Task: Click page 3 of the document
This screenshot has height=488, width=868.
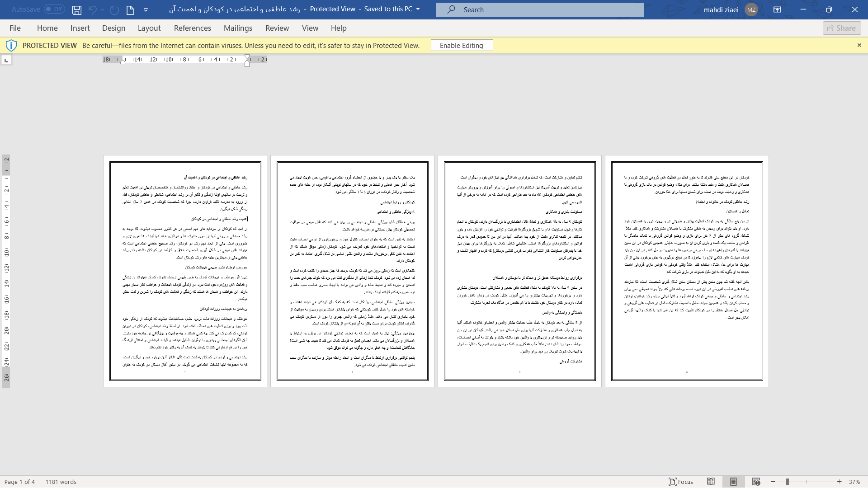Action: [519, 271]
